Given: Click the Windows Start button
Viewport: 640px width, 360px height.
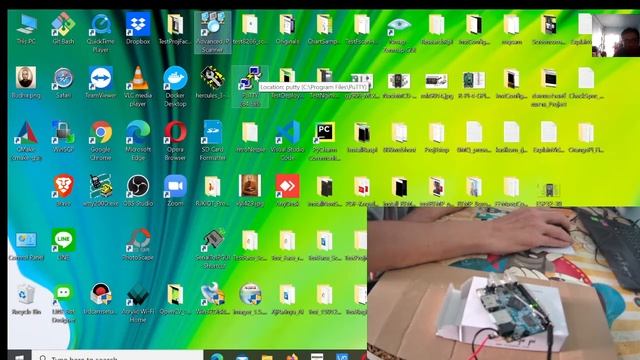Looking at the screenshot, I should pos(19,356).
